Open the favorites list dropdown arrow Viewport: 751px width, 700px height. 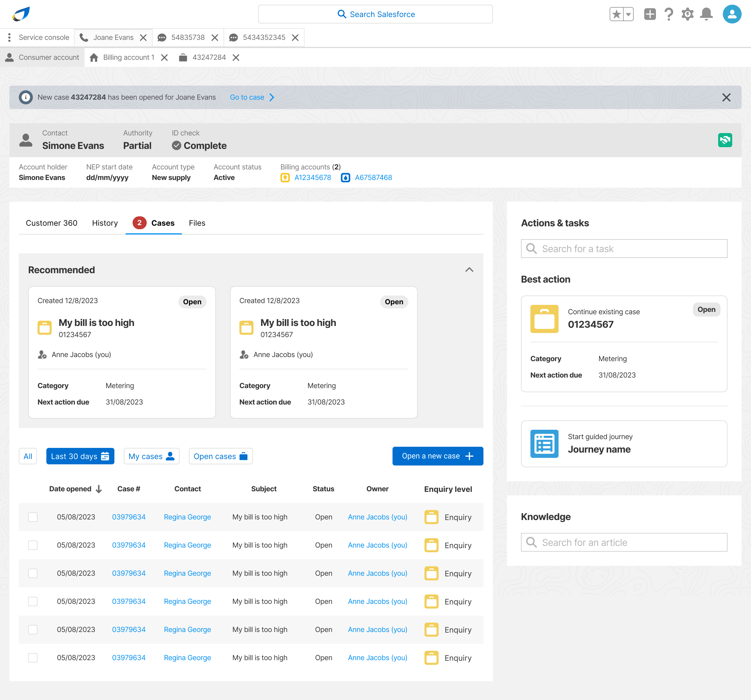(628, 14)
